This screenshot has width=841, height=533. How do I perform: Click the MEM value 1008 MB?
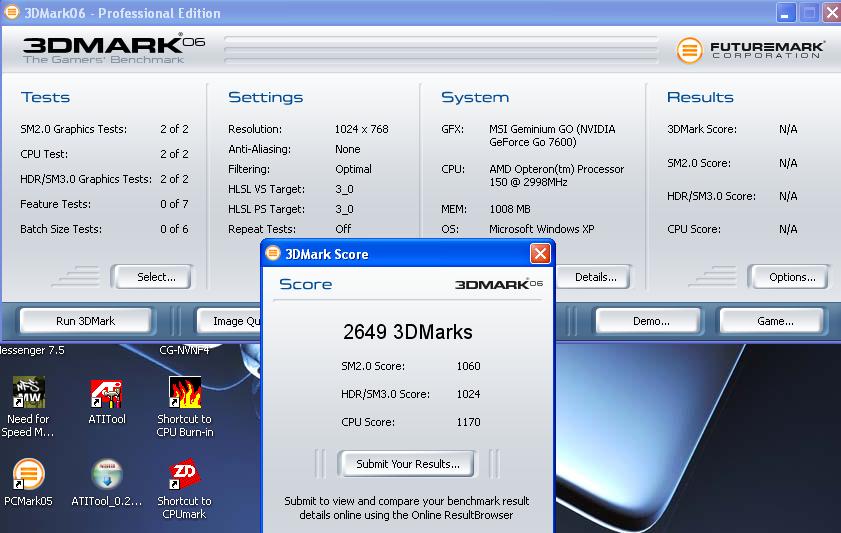tap(510, 209)
